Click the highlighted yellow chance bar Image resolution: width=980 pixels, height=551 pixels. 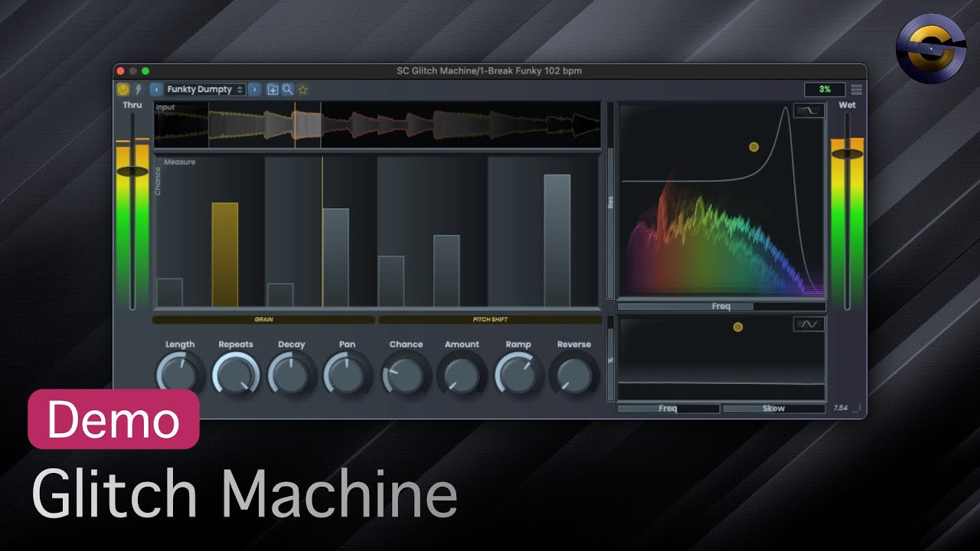click(x=225, y=254)
